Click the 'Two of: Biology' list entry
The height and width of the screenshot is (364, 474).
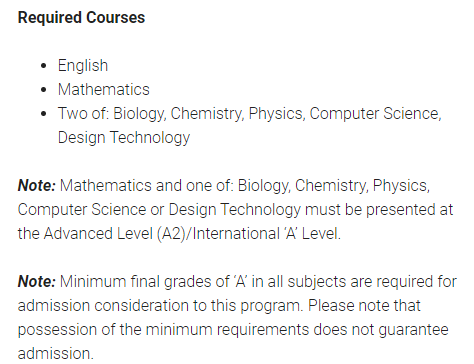click(250, 125)
